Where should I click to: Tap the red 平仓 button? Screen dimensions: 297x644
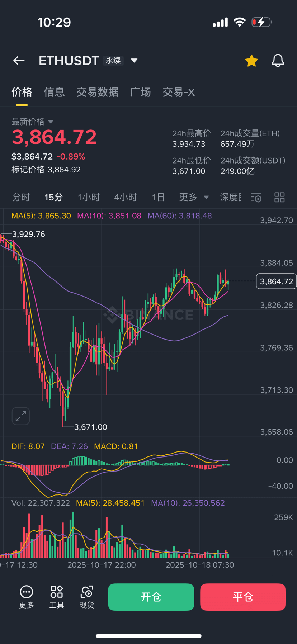click(x=243, y=597)
